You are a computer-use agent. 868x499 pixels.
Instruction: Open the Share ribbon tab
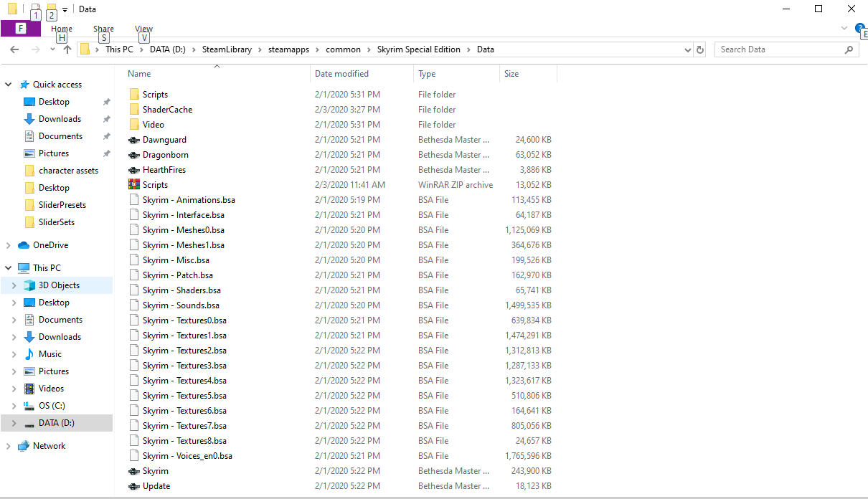pyautogui.click(x=103, y=29)
